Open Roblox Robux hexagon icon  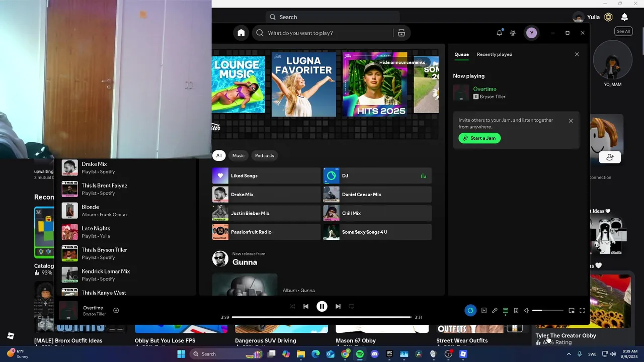pyautogui.click(x=608, y=17)
